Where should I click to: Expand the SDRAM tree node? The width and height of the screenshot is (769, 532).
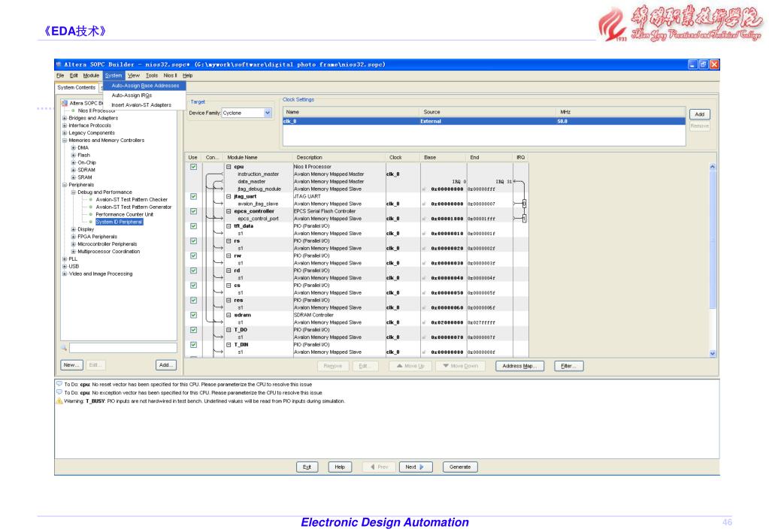pos(74,170)
